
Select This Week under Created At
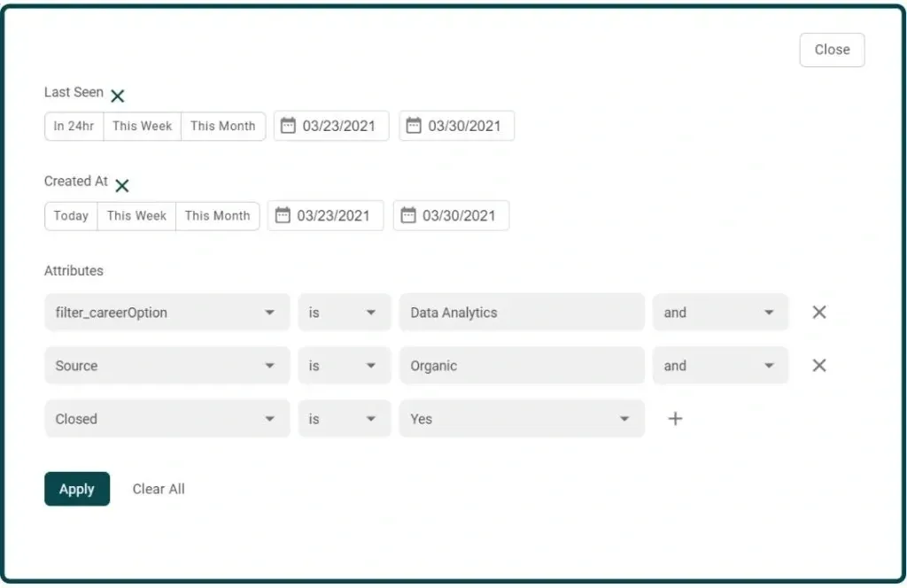click(136, 215)
